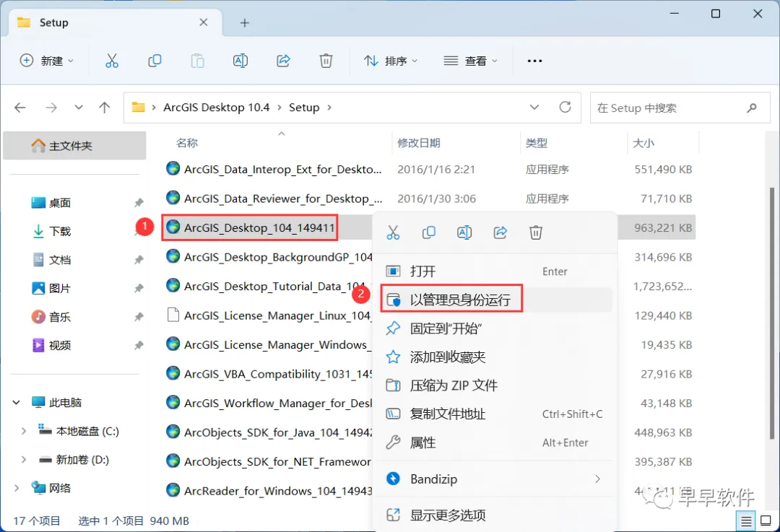Click the search magnifier icon
This screenshot has height=532, width=780.
752,108
